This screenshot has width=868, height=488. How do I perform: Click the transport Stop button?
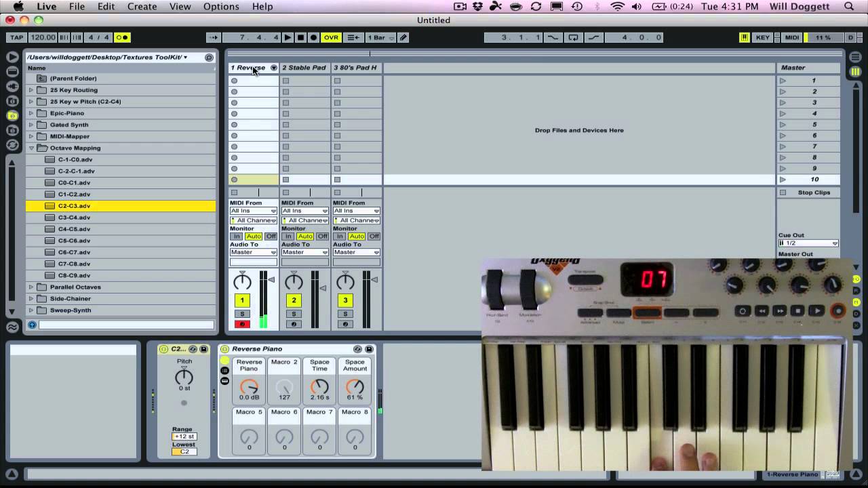[301, 37]
